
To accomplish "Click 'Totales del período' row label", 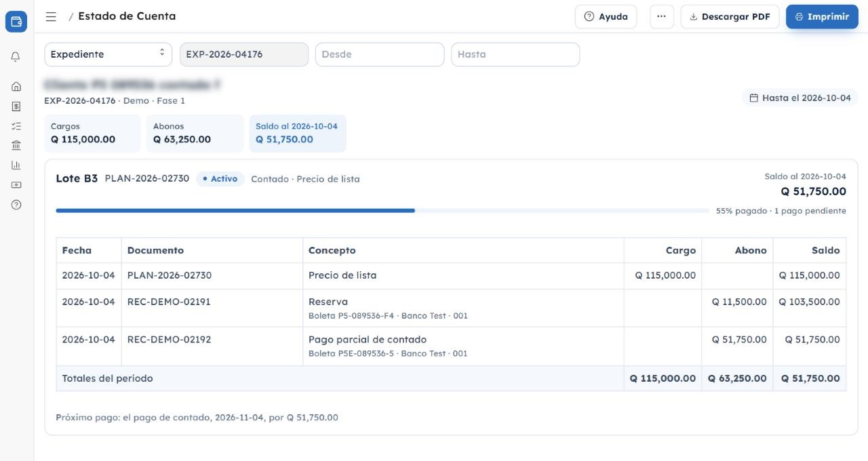I will coord(107,378).
